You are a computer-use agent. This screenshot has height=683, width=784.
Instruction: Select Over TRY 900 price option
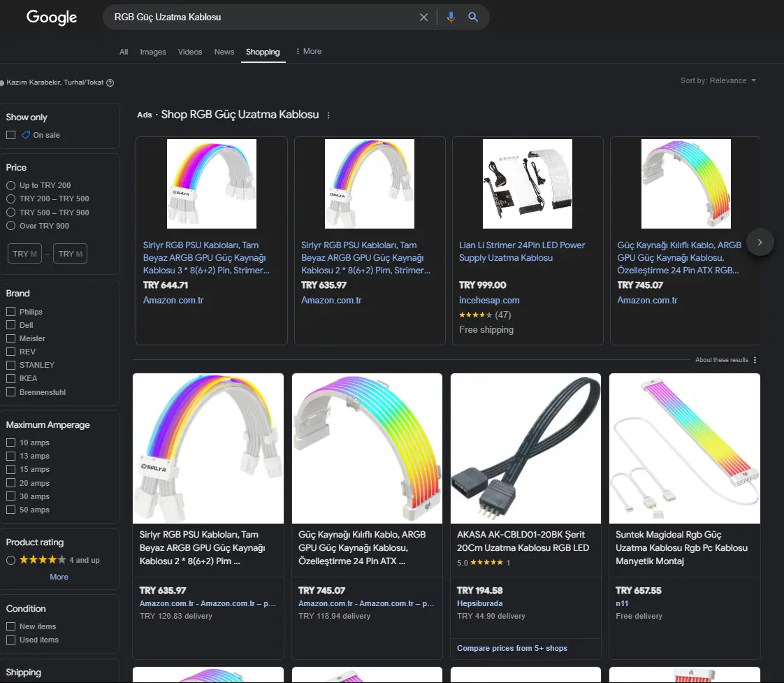(10, 226)
